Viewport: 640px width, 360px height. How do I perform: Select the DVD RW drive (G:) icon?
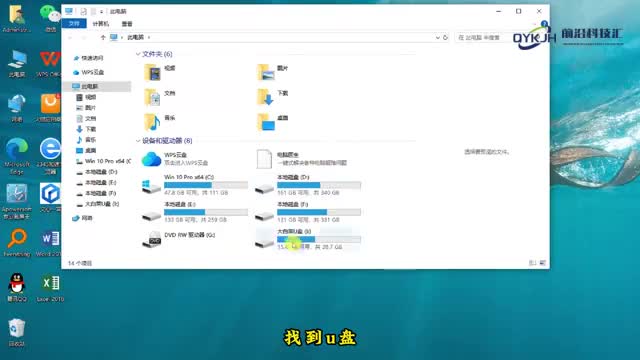coord(151,240)
